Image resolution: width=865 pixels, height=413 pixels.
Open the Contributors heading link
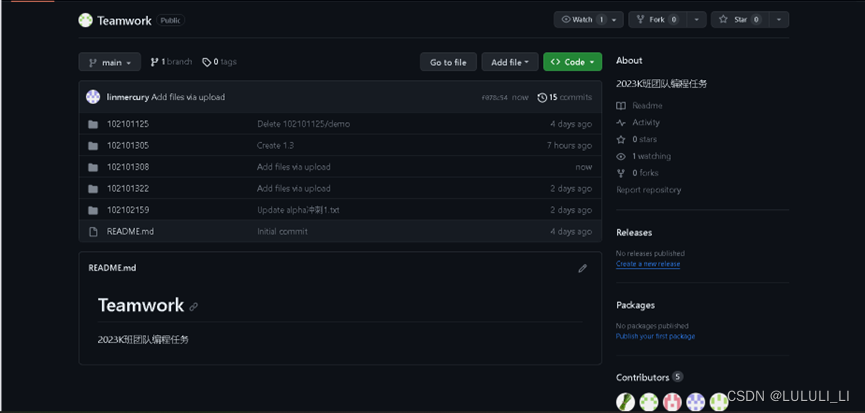649,378
